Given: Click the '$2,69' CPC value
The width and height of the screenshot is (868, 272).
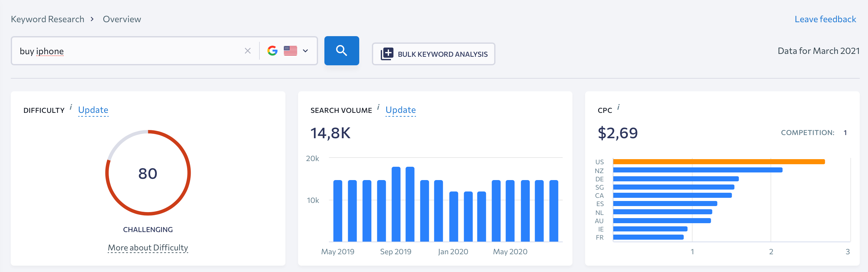Looking at the screenshot, I should (618, 133).
